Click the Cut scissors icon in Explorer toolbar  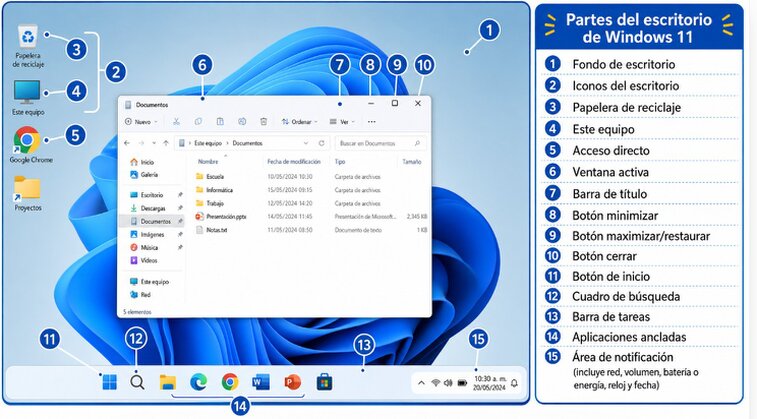tap(176, 122)
